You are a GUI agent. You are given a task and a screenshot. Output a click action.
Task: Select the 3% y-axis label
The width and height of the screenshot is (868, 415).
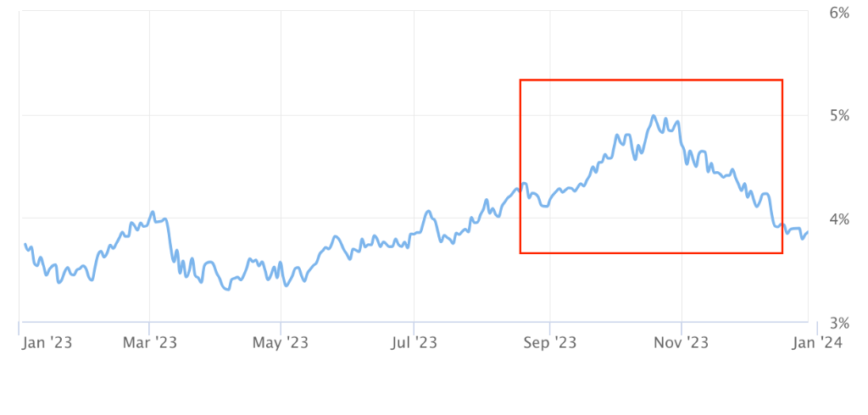click(839, 323)
